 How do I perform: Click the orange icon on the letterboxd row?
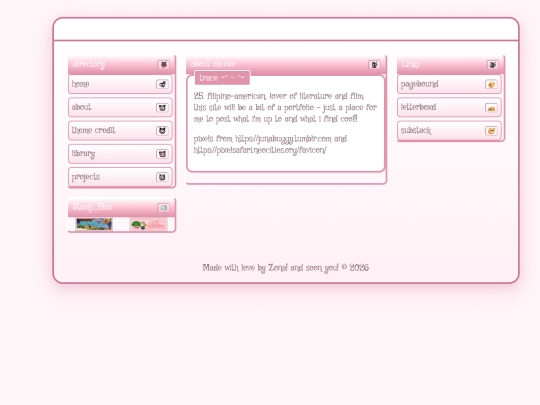point(491,108)
